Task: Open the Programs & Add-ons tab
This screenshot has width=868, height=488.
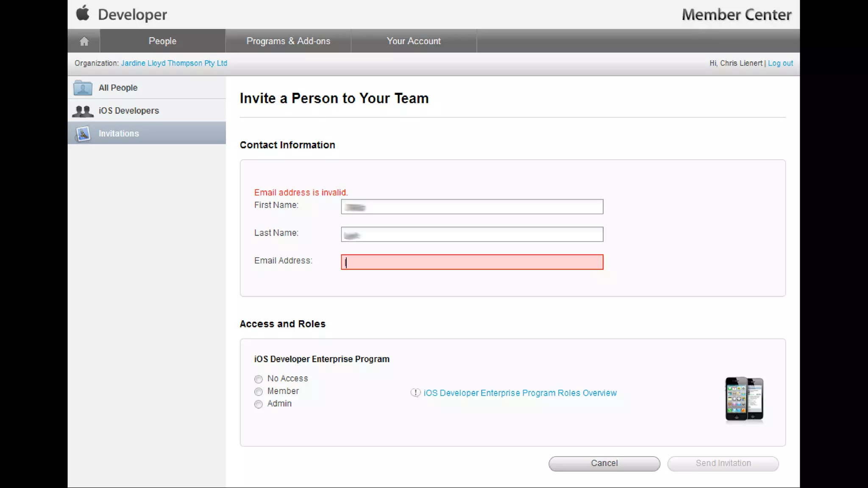Action: pyautogui.click(x=288, y=41)
